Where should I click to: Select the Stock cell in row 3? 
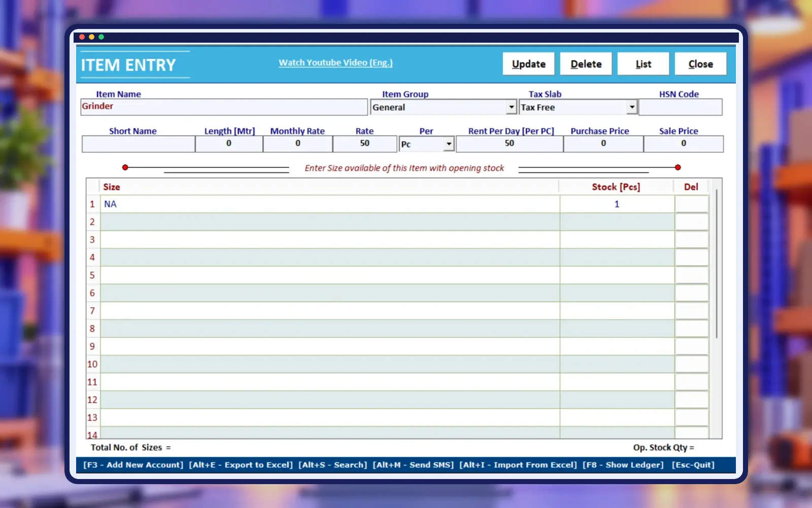pyautogui.click(x=617, y=240)
